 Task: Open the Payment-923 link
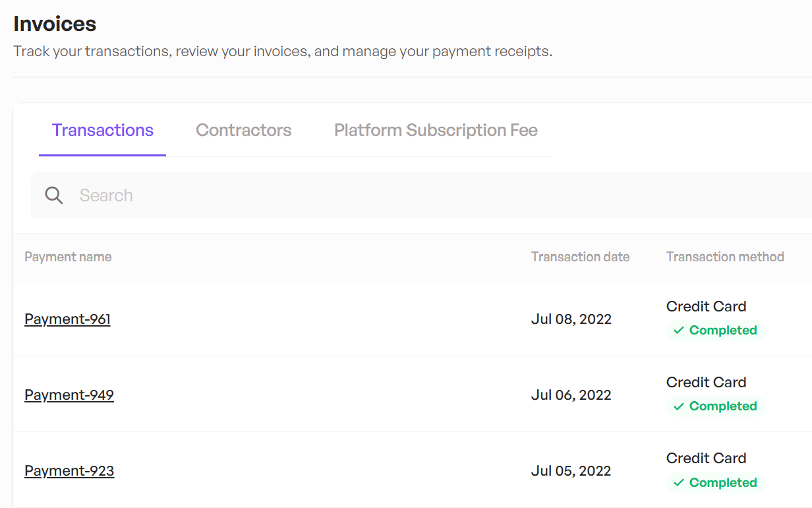69,471
